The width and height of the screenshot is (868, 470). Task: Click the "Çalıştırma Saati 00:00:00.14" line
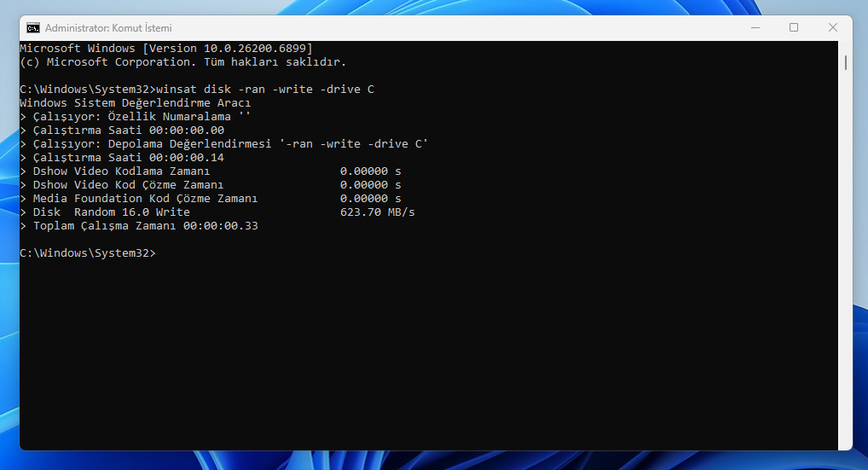click(x=128, y=158)
